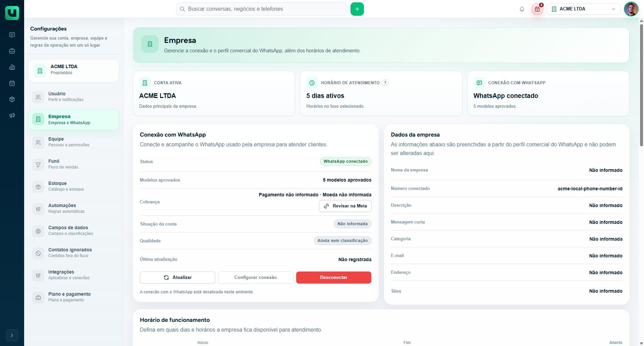644x346 pixels.
Task: Open Usuário settings section
Action: [x=74, y=97]
